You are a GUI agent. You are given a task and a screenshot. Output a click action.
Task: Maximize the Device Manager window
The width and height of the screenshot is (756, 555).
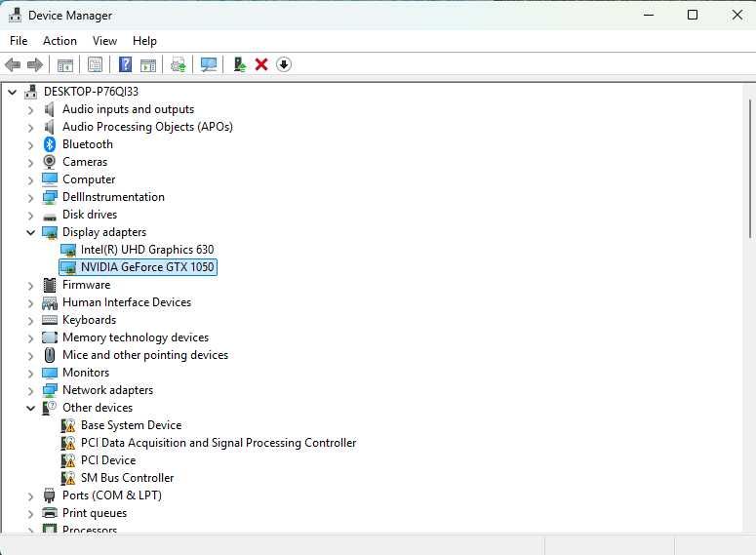pos(693,15)
